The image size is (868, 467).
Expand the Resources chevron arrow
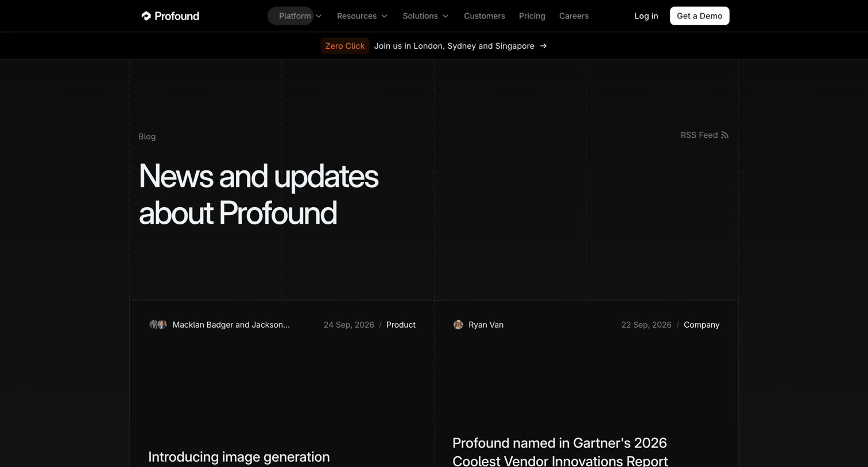(x=385, y=16)
